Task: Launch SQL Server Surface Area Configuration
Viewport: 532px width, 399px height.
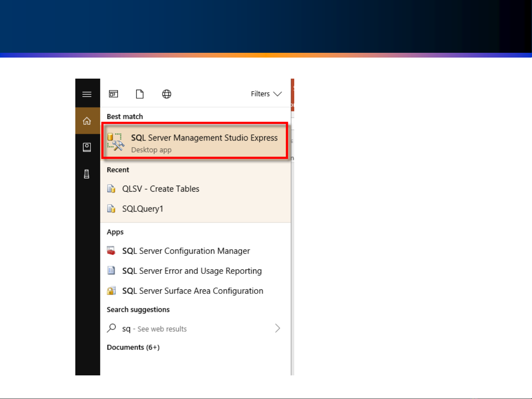Action: (195, 291)
